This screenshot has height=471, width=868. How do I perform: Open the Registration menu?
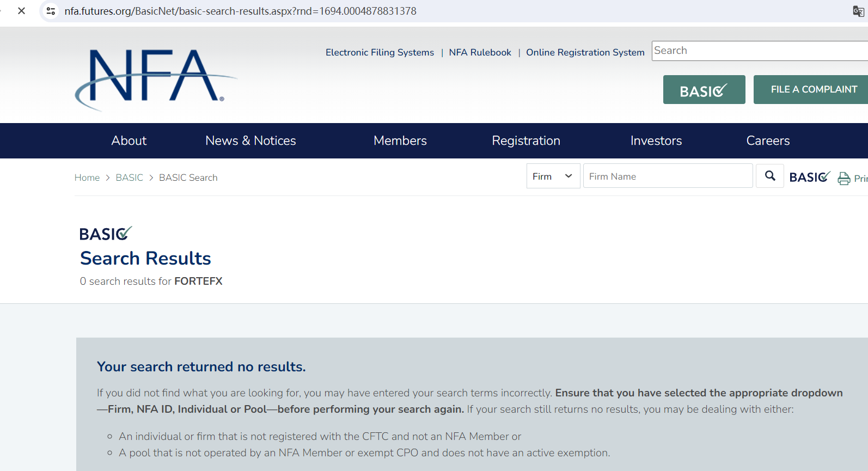(x=526, y=140)
